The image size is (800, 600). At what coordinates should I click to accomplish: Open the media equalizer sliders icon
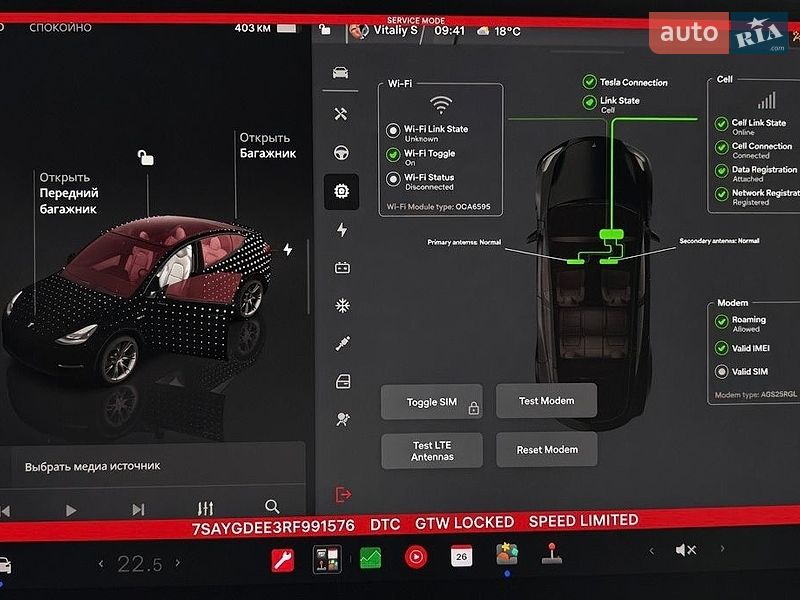(x=205, y=508)
